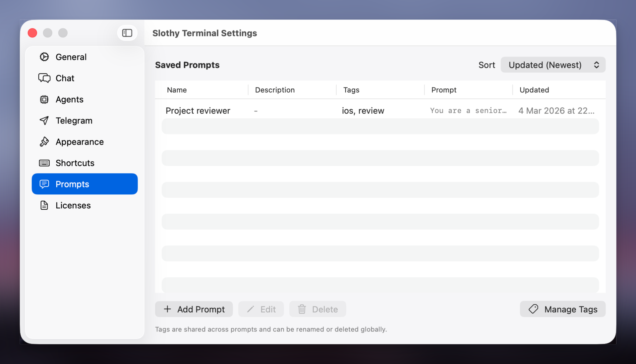Open Telegram settings via the paper plane icon
This screenshot has height=364, width=636.
44,120
